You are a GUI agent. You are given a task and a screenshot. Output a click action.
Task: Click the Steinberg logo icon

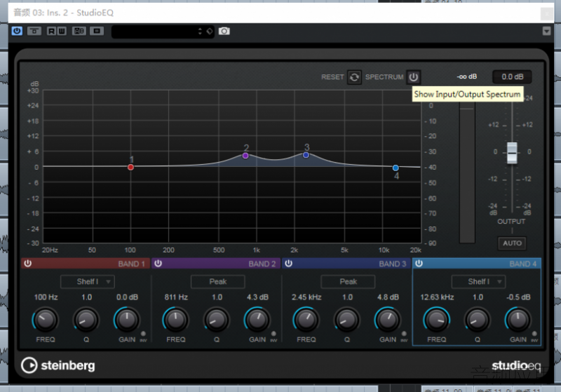click(x=29, y=365)
